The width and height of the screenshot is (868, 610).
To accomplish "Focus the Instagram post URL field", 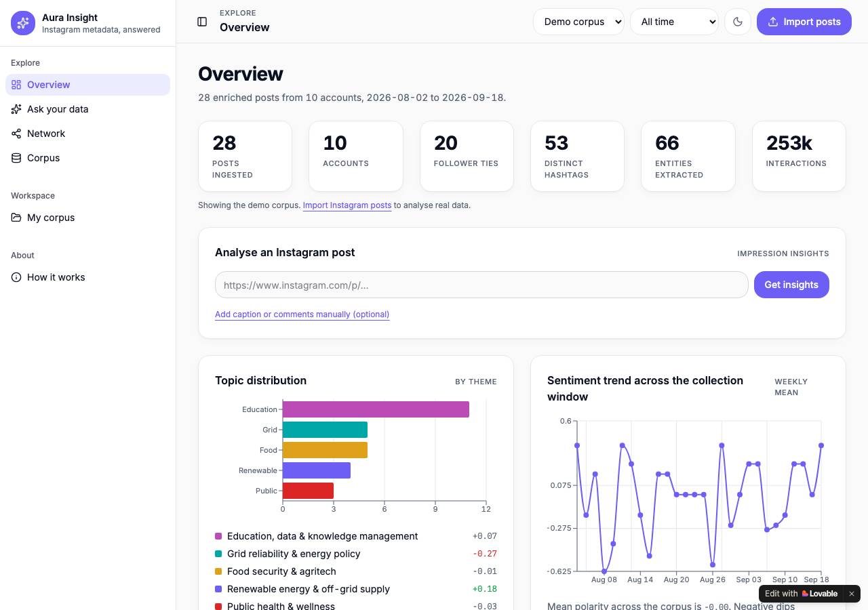I will 481,285.
